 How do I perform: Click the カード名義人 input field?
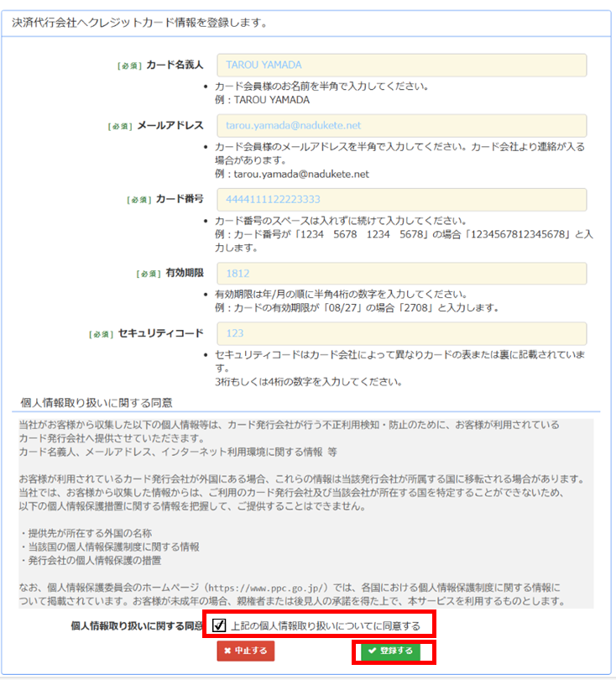(401, 65)
